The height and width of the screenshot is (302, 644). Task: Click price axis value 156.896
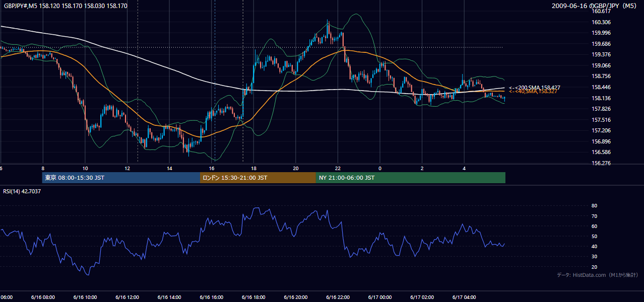[x=602, y=141]
